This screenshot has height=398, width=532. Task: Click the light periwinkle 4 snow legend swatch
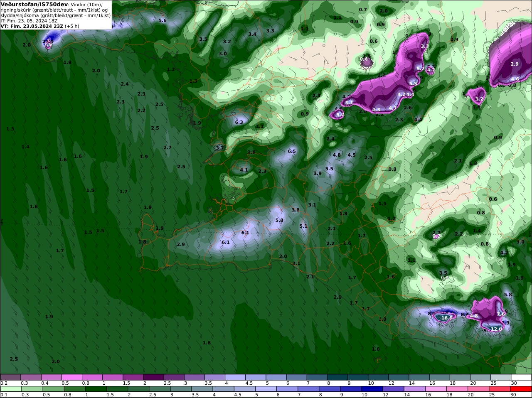click(235, 377)
